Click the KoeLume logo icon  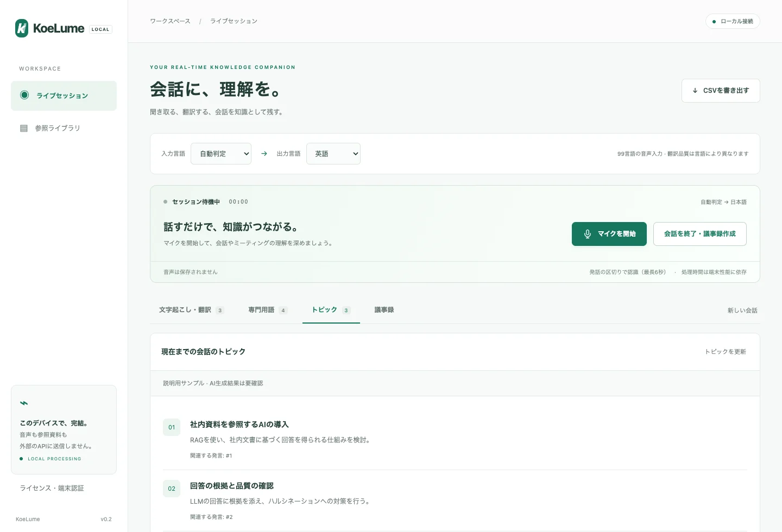coord(22,28)
